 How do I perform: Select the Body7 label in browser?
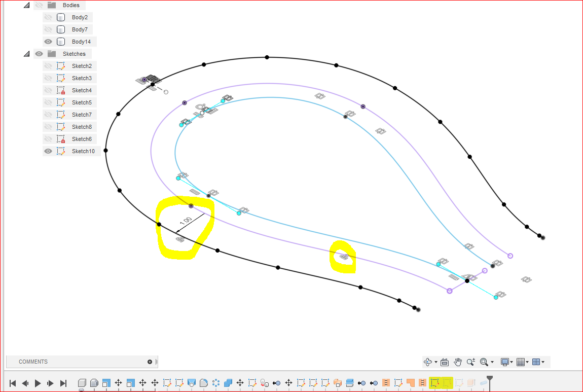[x=80, y=29]
